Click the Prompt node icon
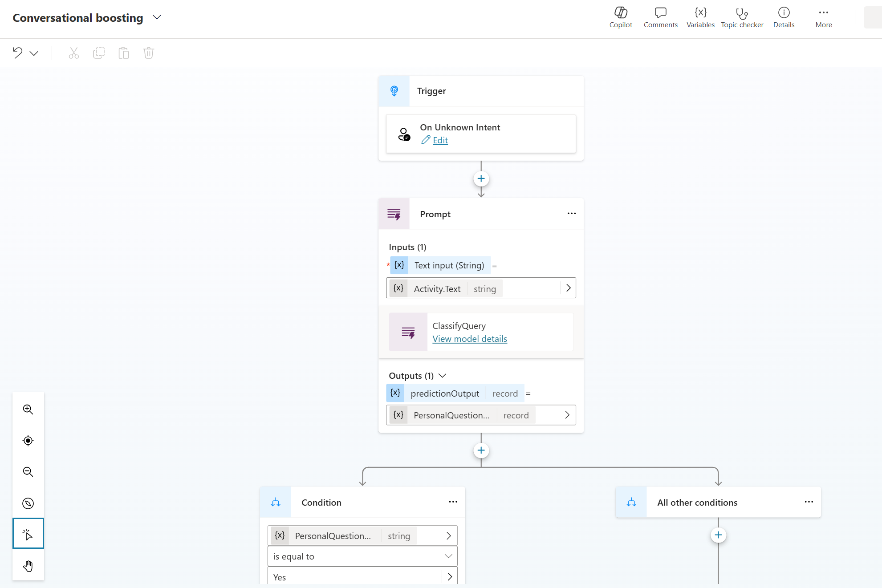Image resolution: width=882 pixels, height=588 pixels. click(394, 214)
